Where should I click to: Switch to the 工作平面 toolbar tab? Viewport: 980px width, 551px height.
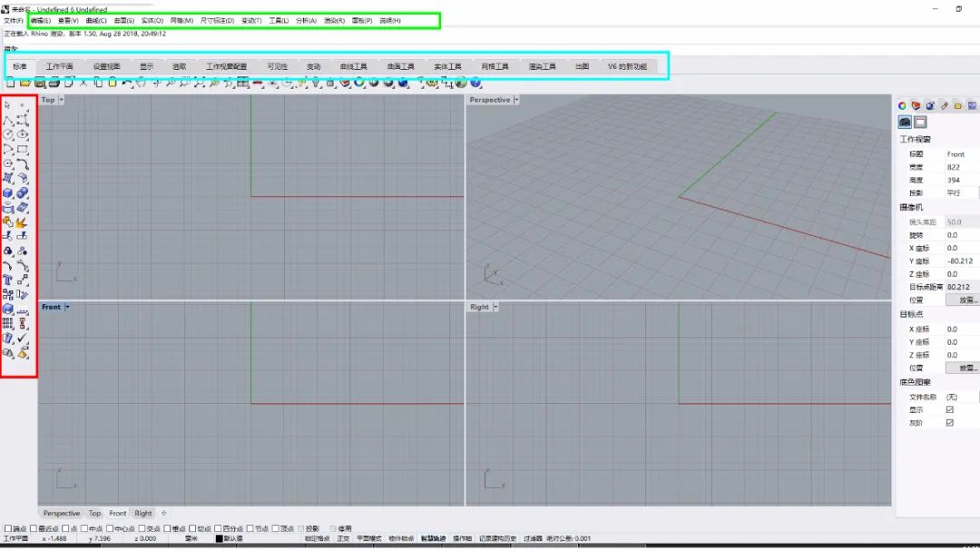tap(59, 66)
